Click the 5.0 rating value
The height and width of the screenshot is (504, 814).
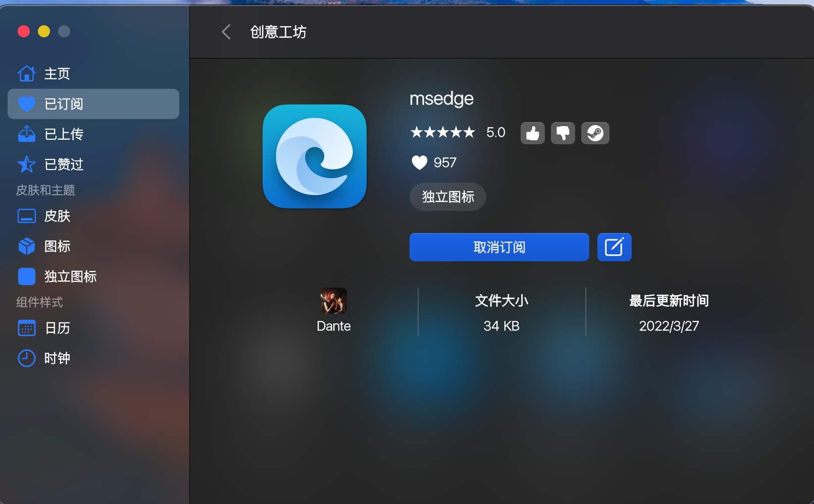(x=496, y=132)
